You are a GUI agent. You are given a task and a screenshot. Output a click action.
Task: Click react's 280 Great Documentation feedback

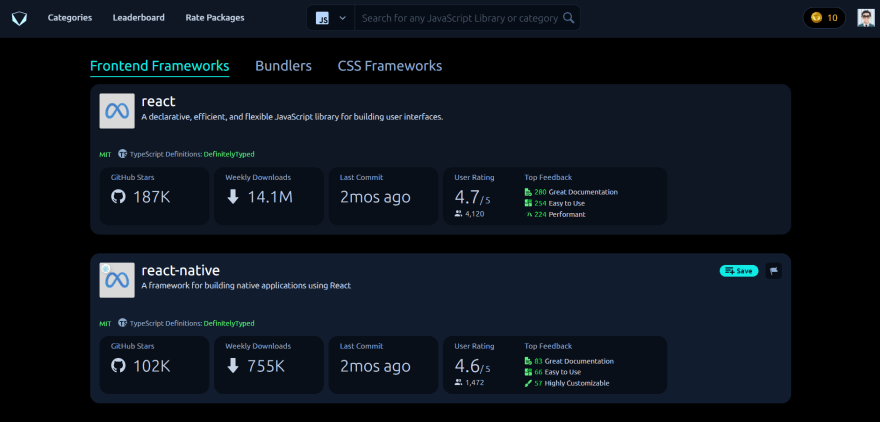coord(576,192)
